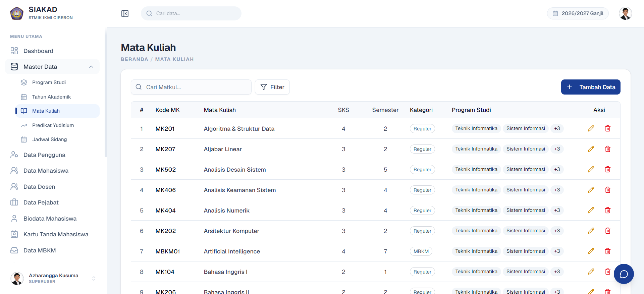
Task: Edit the Aljabar Linear course
Action: coord(591,149)
